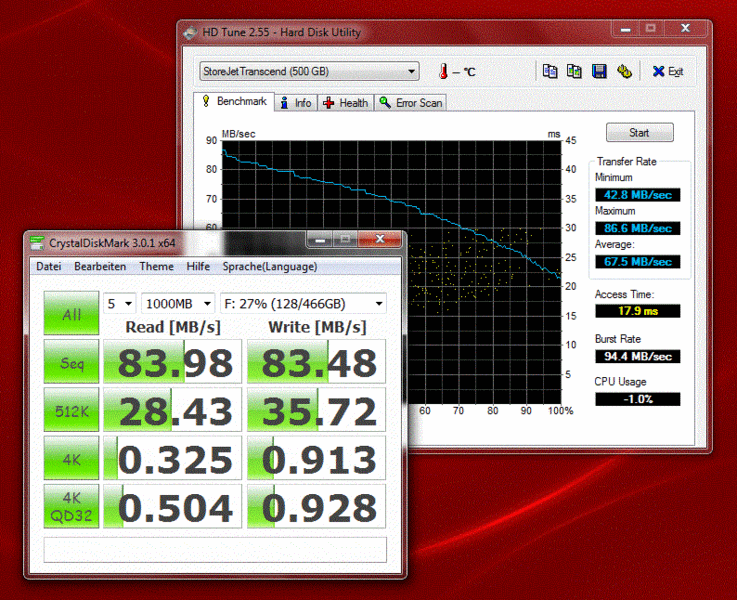Click the 4K read result 0.325
The width and height of the screenshot is (737, 600).
point(172,459)
